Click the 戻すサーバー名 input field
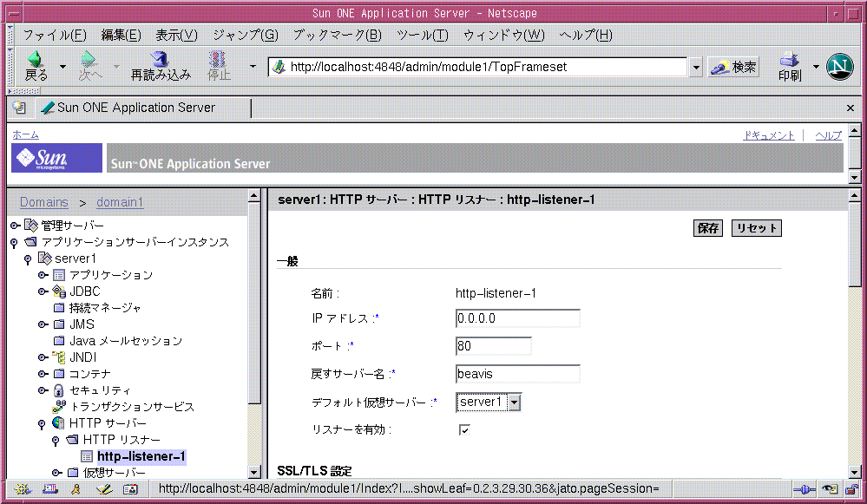This screenshot has height=504, width=867. click(518, 374)
